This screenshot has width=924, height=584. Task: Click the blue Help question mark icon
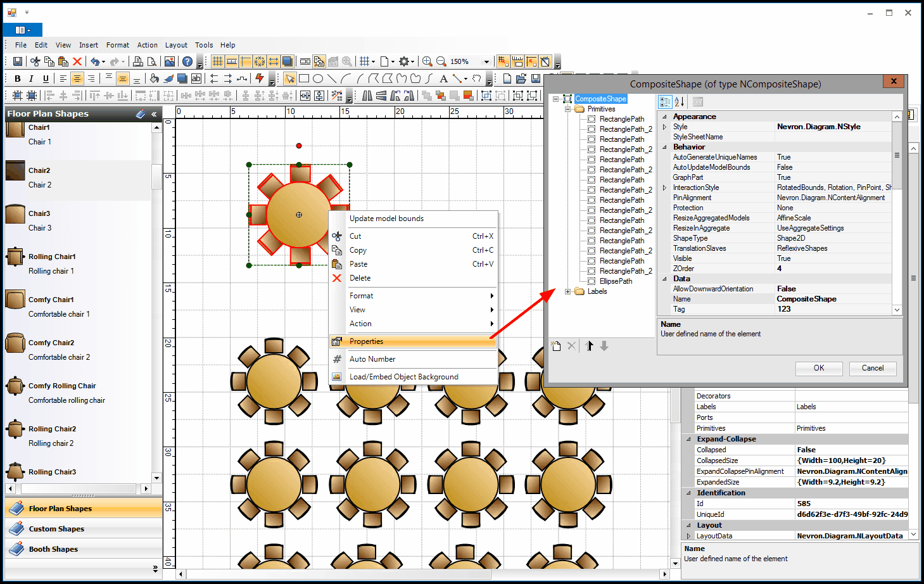tap(187, 61)
